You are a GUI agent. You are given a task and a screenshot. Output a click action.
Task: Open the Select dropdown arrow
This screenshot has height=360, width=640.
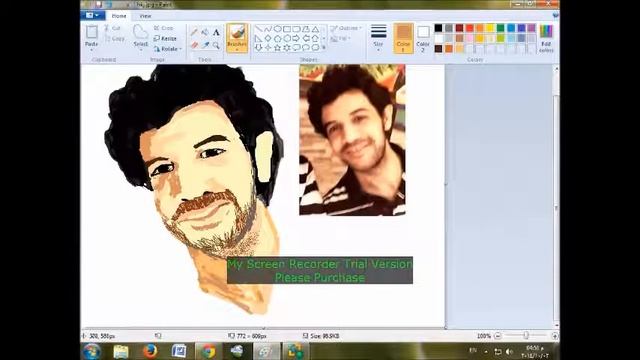pos(140,50)
